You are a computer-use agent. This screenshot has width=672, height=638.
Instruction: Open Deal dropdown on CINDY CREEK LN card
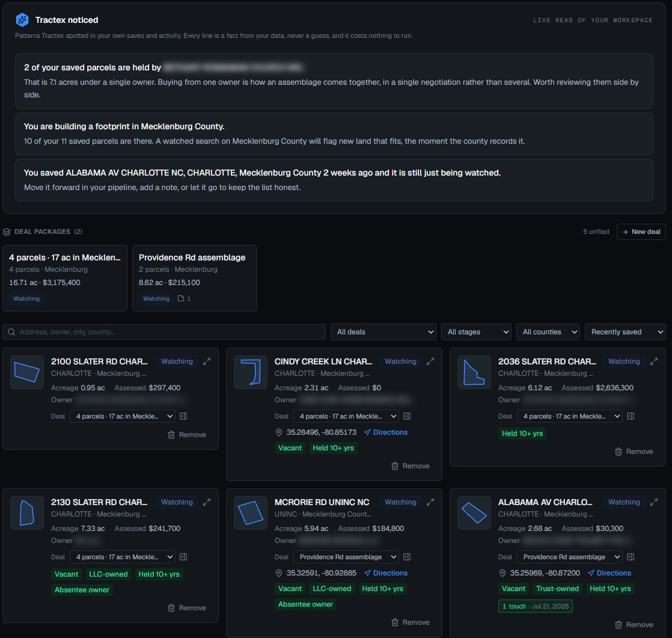346,416
